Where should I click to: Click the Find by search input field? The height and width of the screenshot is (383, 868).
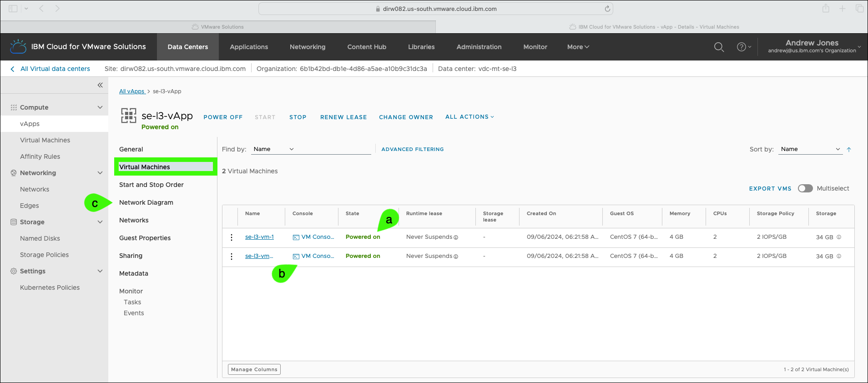coord(335,149)
